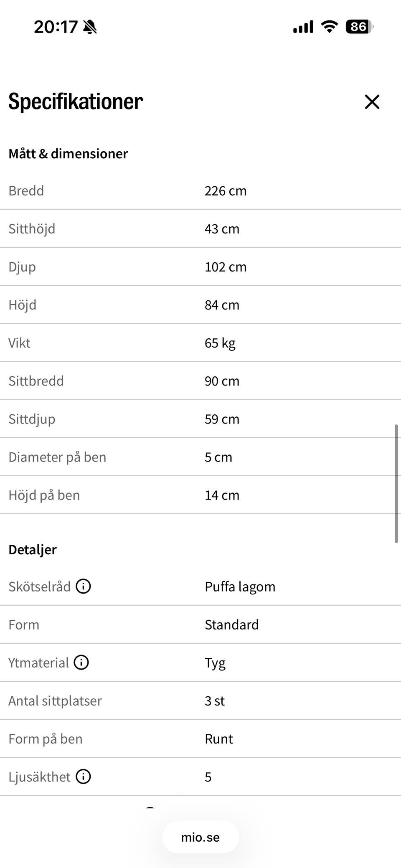The image size is (401, 868).
Task: Close the Specifikationer panel with the X
Action: pyautogui.click(x=372, y=102)
